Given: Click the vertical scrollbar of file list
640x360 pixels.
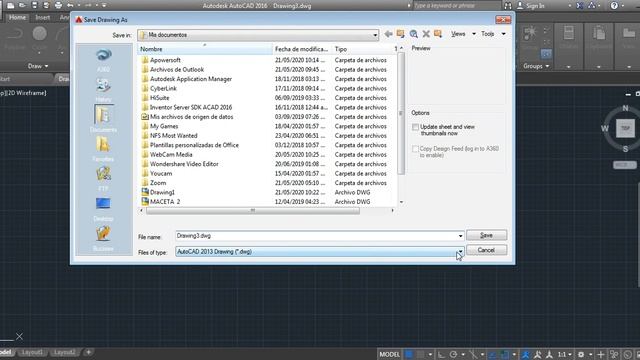Looking at the screenshot, I should 401,113.
